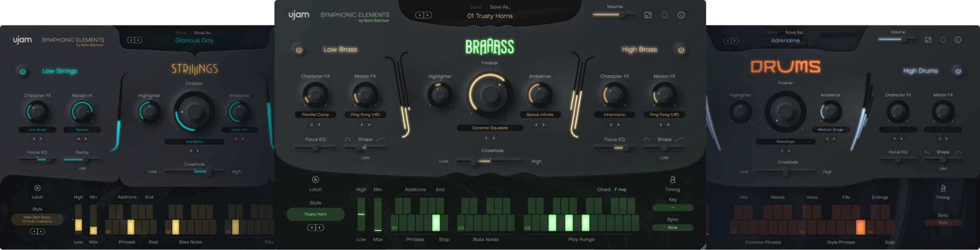This screenshot has height=250, width=980.
Task: Adjust Low Brass Focus EQ slider
Action: tap(315, 148)
